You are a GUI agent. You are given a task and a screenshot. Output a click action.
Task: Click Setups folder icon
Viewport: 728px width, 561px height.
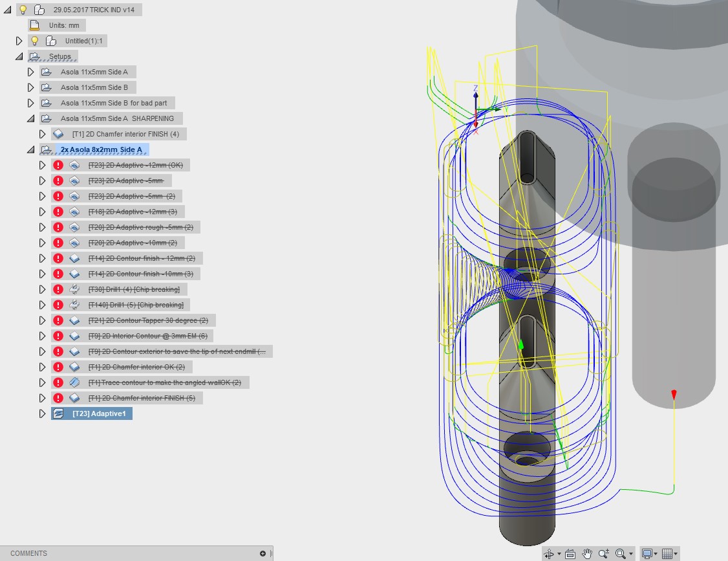(x=35, y=56)
